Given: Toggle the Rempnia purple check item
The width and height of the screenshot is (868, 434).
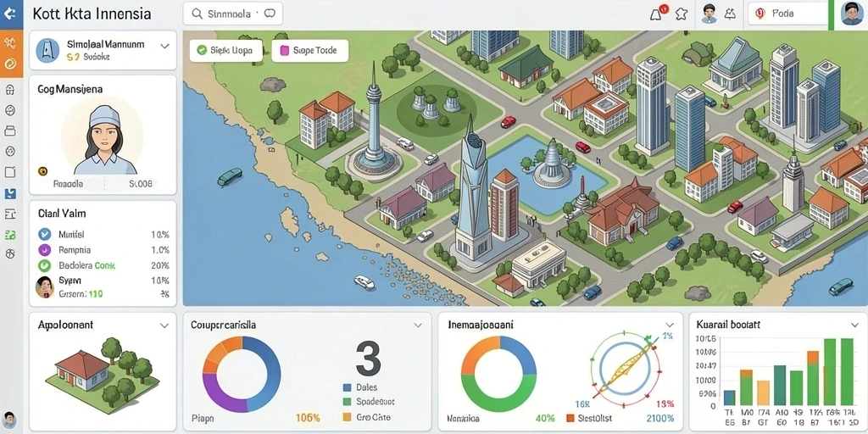Looking at the screenshot, I should (44, 250).
